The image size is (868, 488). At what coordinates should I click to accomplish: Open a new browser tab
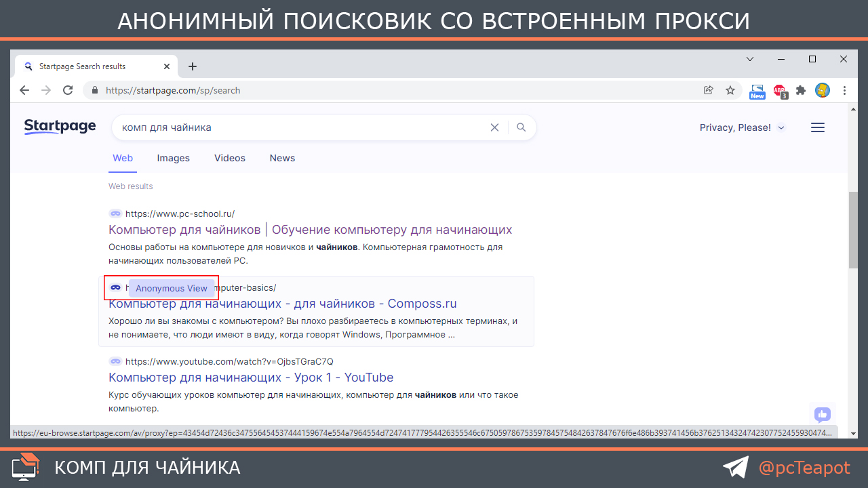click(193, 66)
